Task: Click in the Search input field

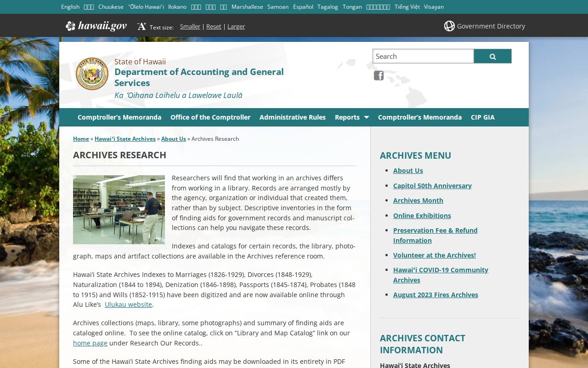Action: tap(423, 56)
